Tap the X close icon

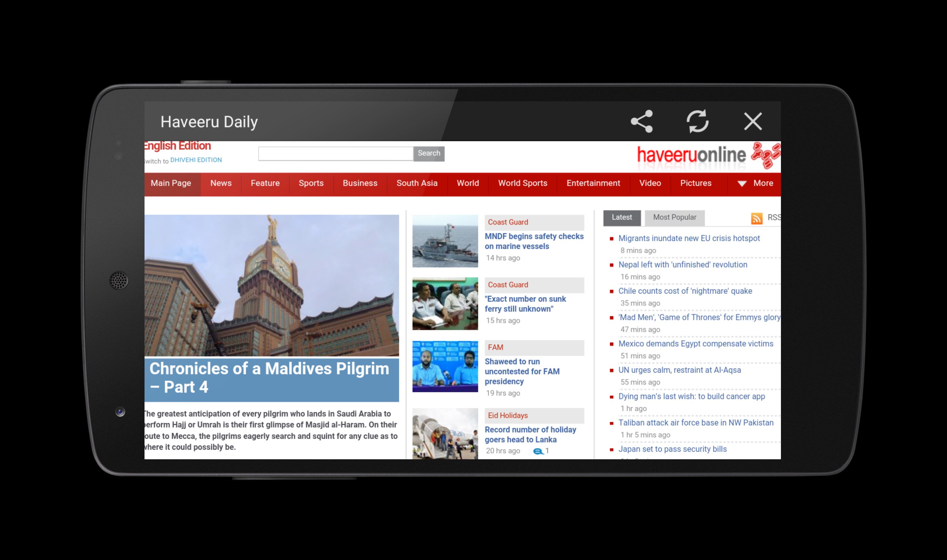coord(753,121)
